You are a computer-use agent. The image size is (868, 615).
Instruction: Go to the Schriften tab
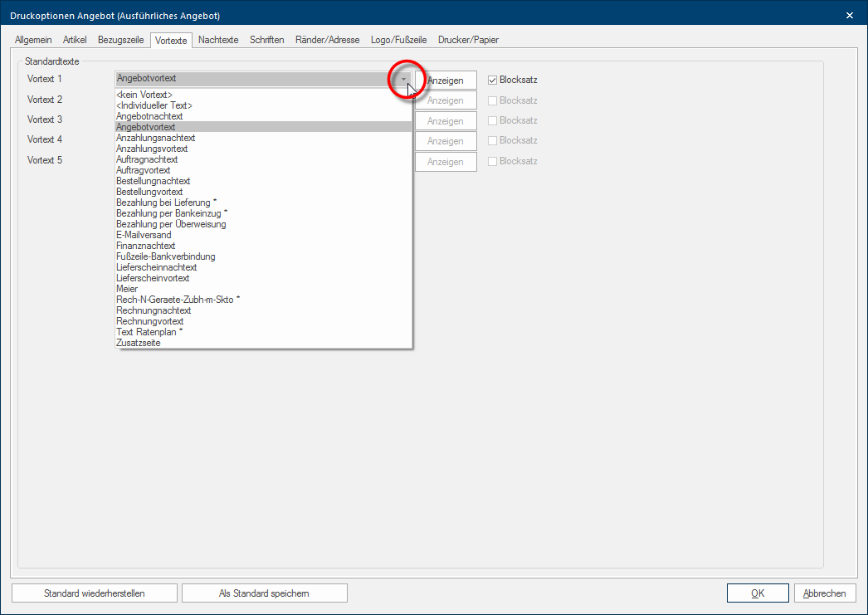pos(267,40)
